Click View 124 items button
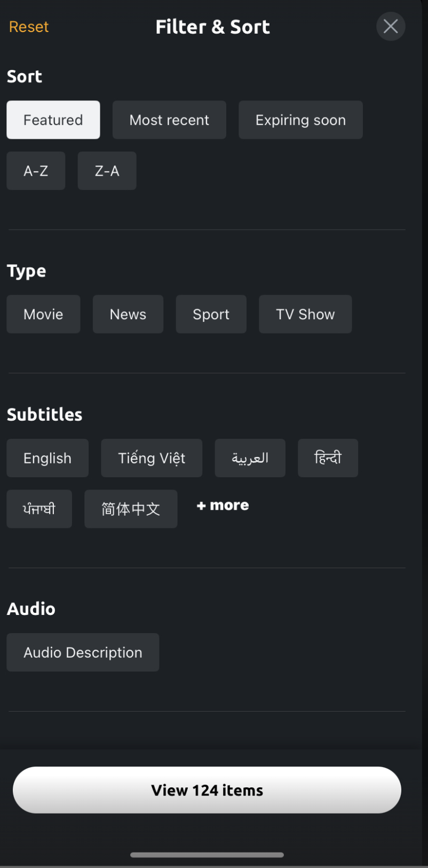 207,790
